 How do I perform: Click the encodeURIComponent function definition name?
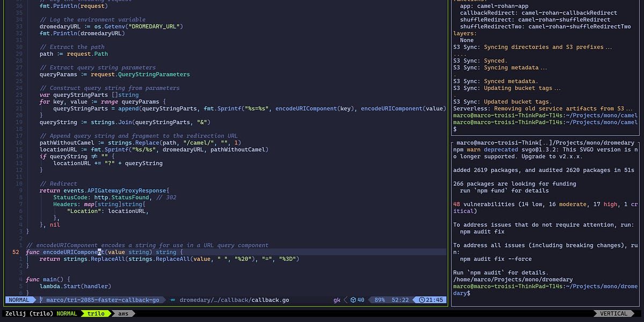click(x=73, y=252)
